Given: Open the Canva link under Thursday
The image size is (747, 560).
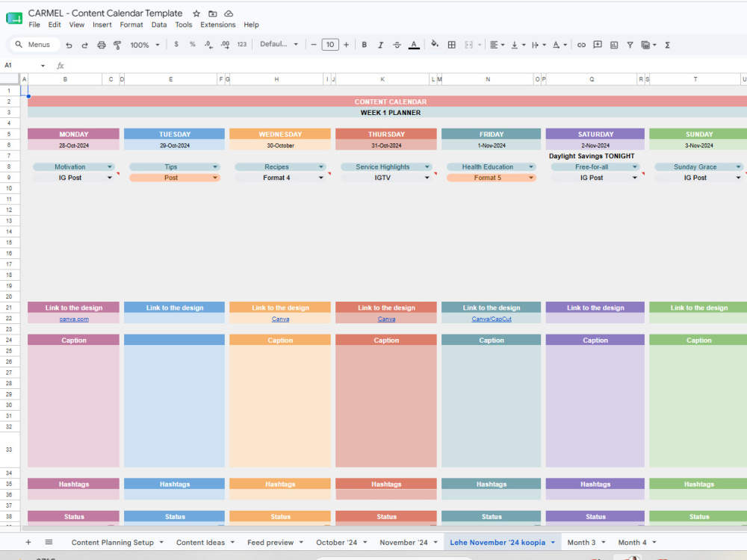Looking at the screenshot, I should click(x=386, y=319).
